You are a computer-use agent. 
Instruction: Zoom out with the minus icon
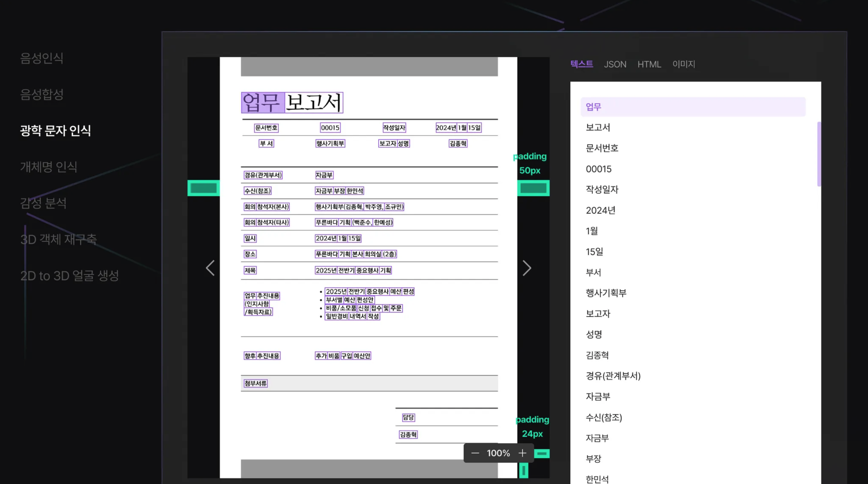(475, 453)
